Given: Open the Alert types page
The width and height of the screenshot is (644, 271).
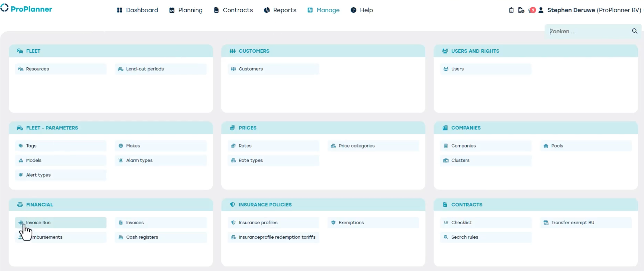Looking at the screenshot, I should [x=61, y=175].
